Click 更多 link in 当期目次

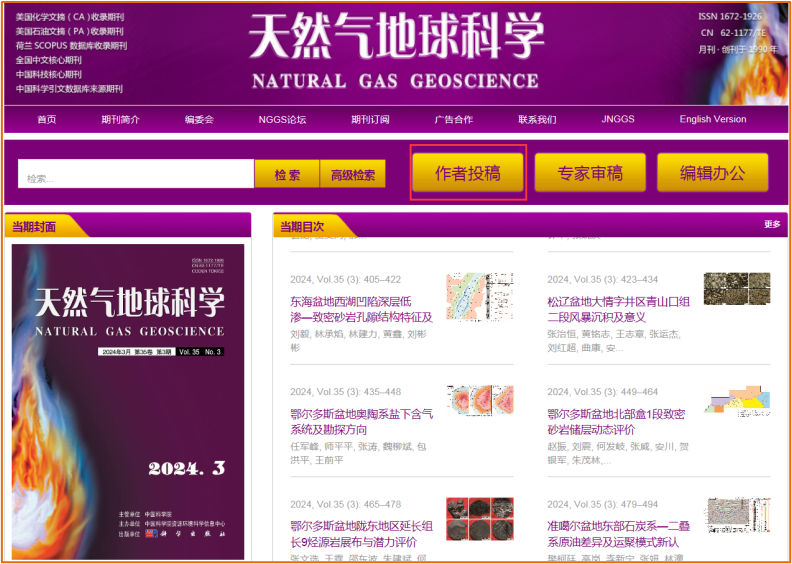(x=772, y=225)
